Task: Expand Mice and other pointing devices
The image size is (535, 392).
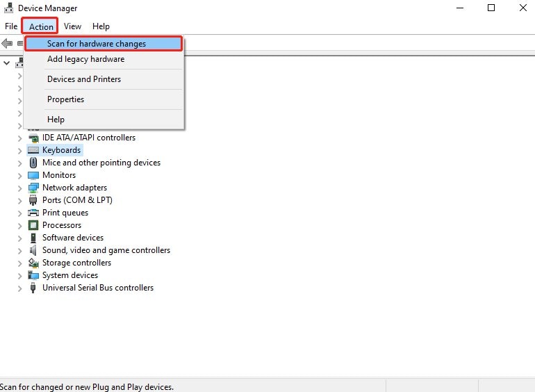Action: tap(19, 163)
